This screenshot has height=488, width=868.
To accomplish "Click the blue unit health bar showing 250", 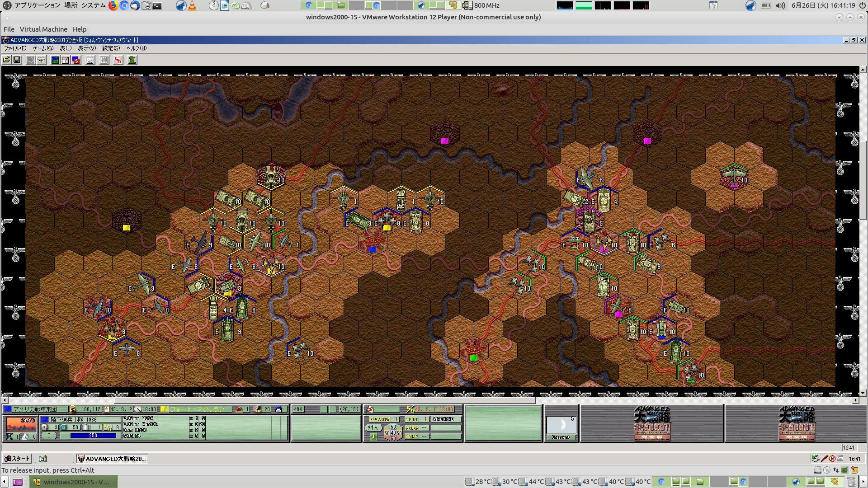I will [93, 436].
